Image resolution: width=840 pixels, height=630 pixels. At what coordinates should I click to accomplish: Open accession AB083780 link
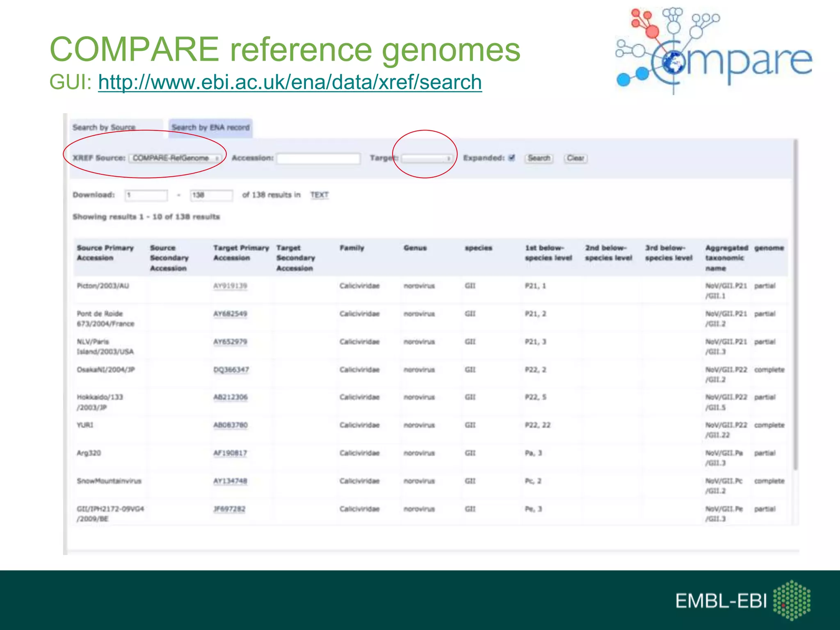pos(231,425)
